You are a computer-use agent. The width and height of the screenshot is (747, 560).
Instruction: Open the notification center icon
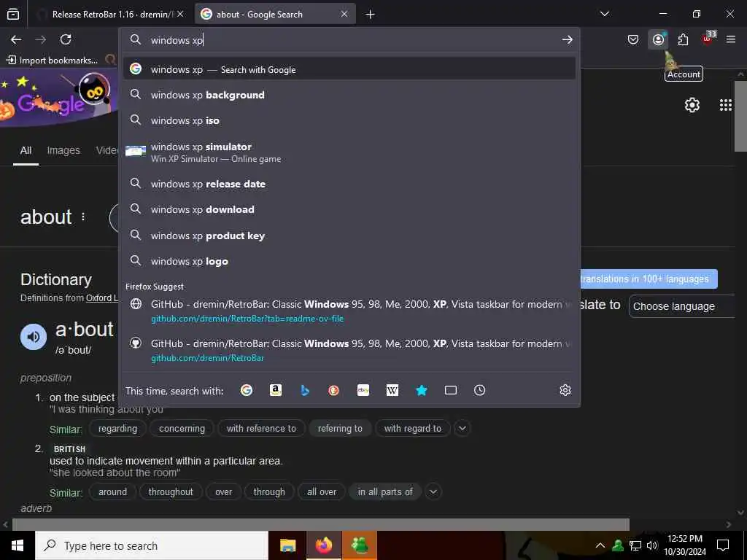(x=723, y=545)
